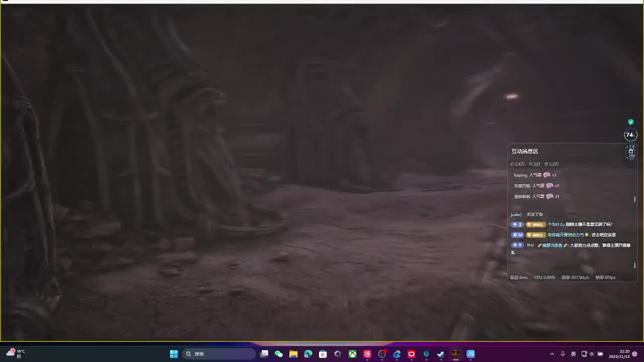Open the Windows Start menu

[174, 354]
